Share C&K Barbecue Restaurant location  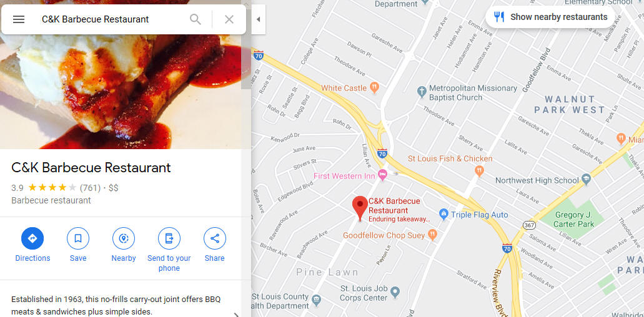[x=214, y=245]
